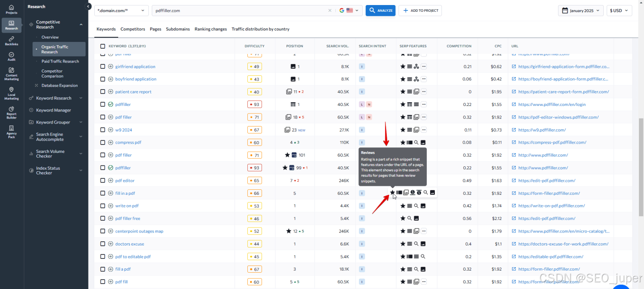
Task: Check the compress pdf row checkbox
Action: tap(103, 142)
